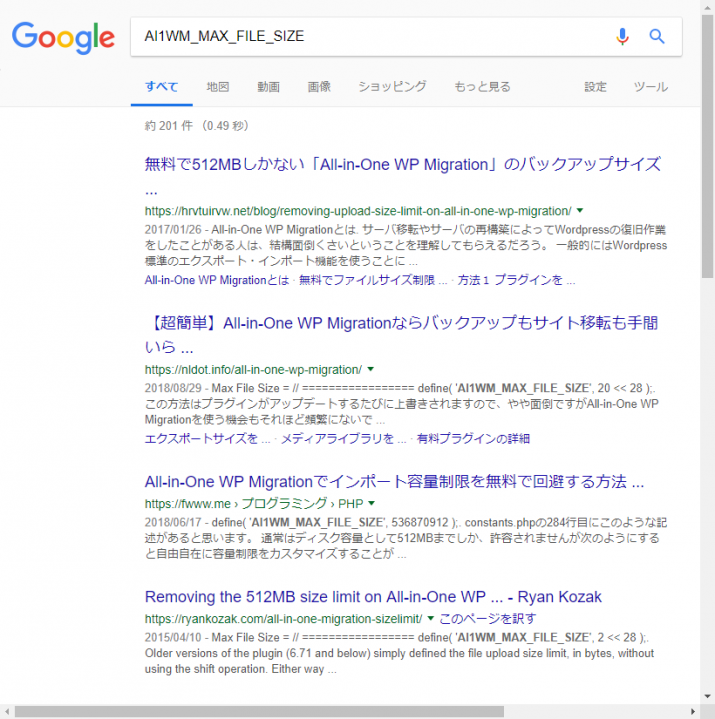Screen dimensions: 715x719
Task: Click the microphone voice search icon
Action: [622, 37]
